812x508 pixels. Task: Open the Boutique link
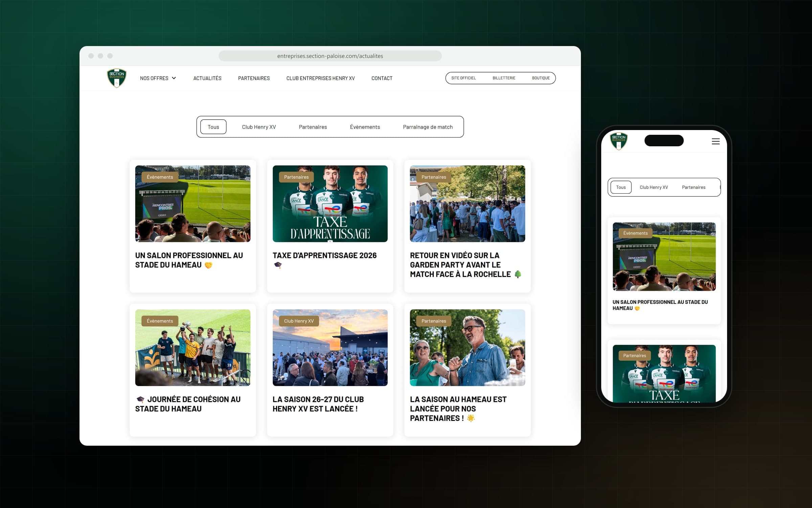(x=541, y=78)
